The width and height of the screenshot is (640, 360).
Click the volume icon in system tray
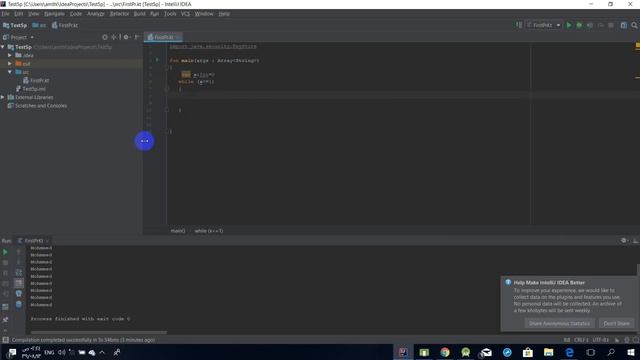[x=62, y=352]
